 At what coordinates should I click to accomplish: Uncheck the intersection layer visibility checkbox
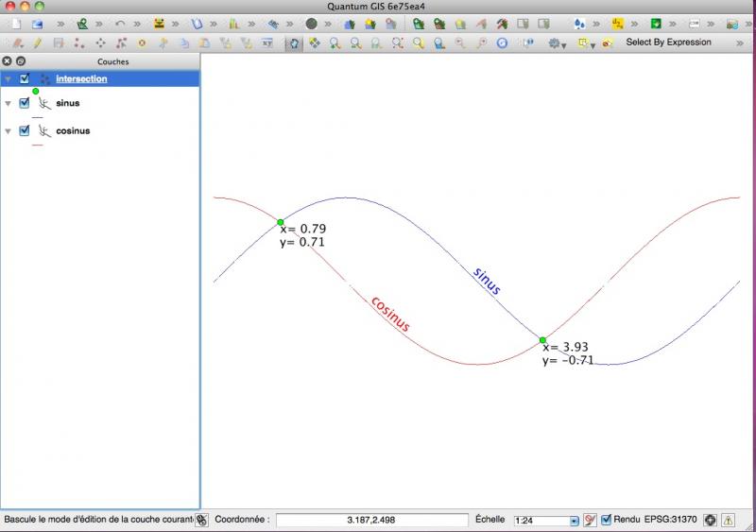click(25, 78)
